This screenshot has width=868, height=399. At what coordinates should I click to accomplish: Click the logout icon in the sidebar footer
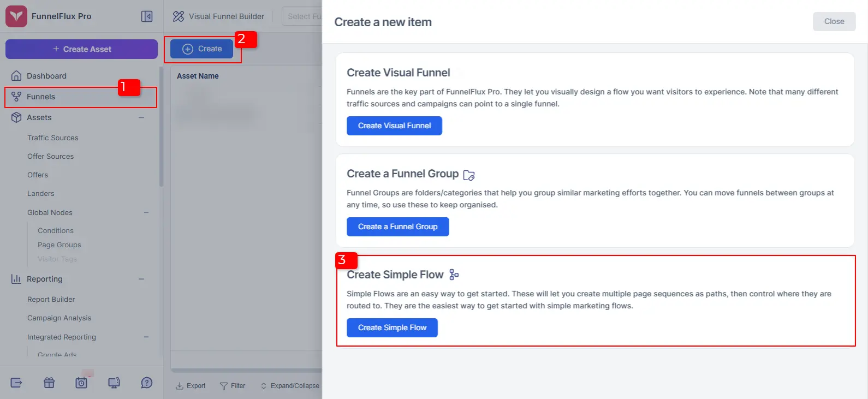(x=16, y=383)
